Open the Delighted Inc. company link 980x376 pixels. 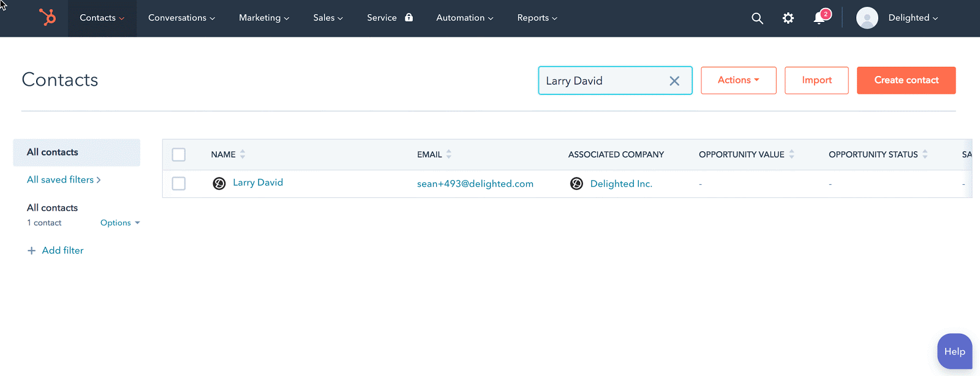[621, 184]
